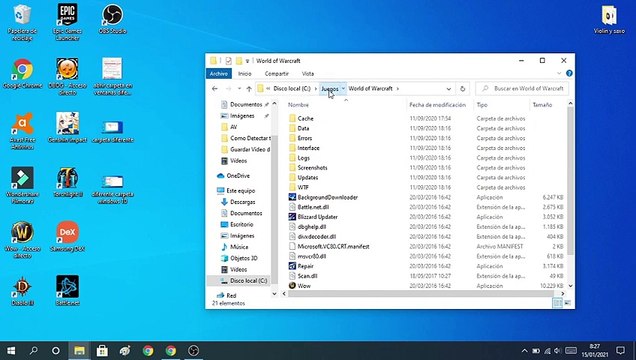
Task: Open Quick Access Toolbar customize dropdown
Action: coord(247,61)
